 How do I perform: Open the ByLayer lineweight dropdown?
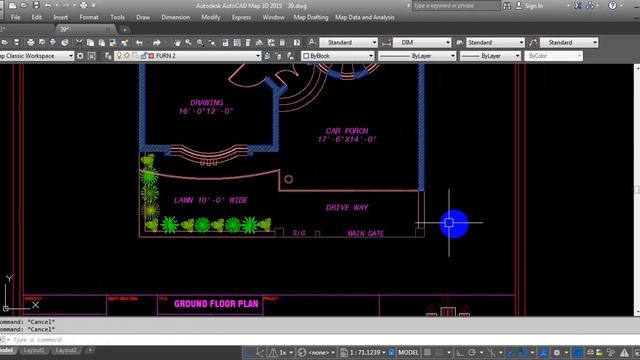tap(518, 56)
